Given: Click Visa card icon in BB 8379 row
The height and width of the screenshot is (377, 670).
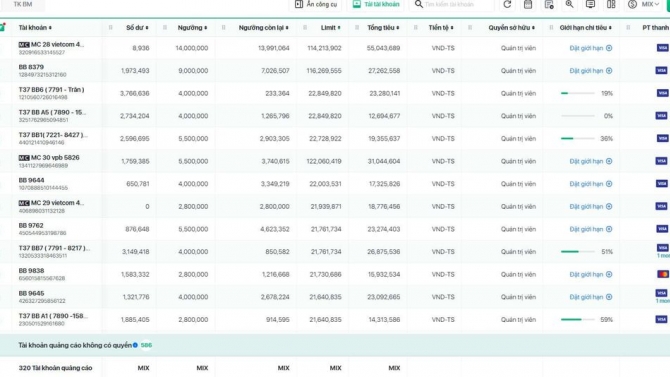Looking at the screenshot, I should point(662,71).
